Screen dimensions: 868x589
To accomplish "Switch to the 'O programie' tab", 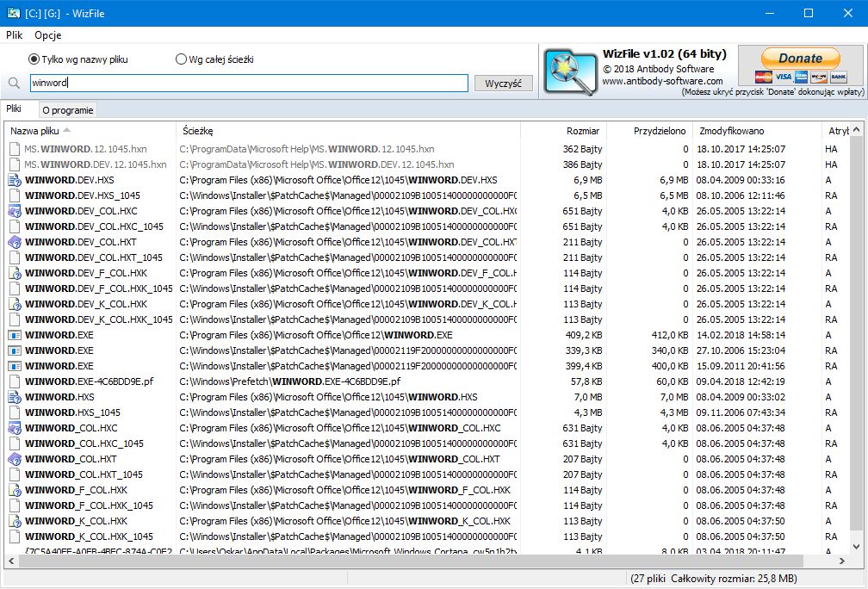I will tap(67, 110).
